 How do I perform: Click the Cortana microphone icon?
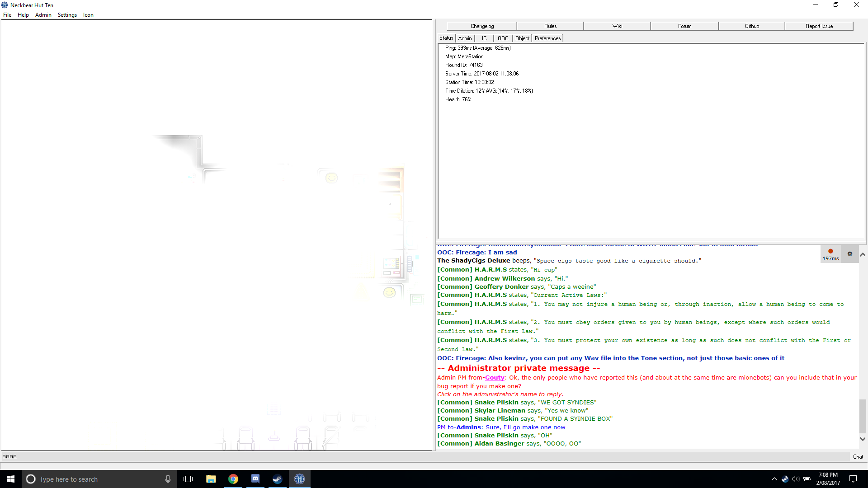[168, 479]
